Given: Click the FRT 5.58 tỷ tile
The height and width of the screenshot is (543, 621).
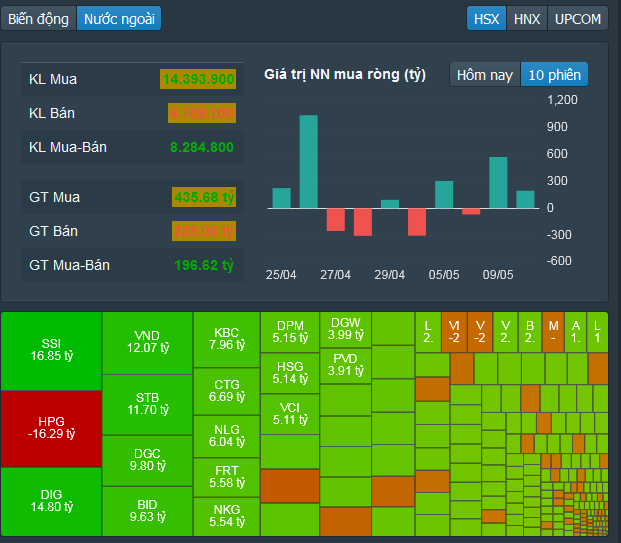Looking at the screenshot, I should click(227, 477).
